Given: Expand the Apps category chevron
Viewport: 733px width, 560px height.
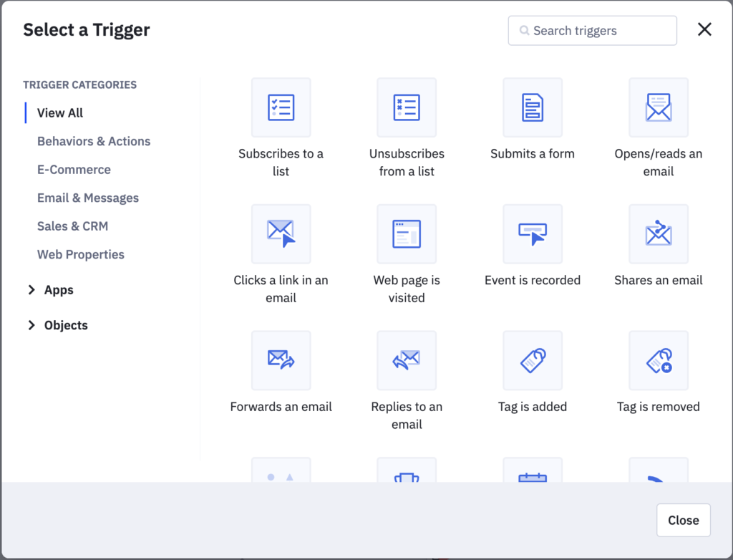Looking at the screenshot, I should [x=31, y=290].
